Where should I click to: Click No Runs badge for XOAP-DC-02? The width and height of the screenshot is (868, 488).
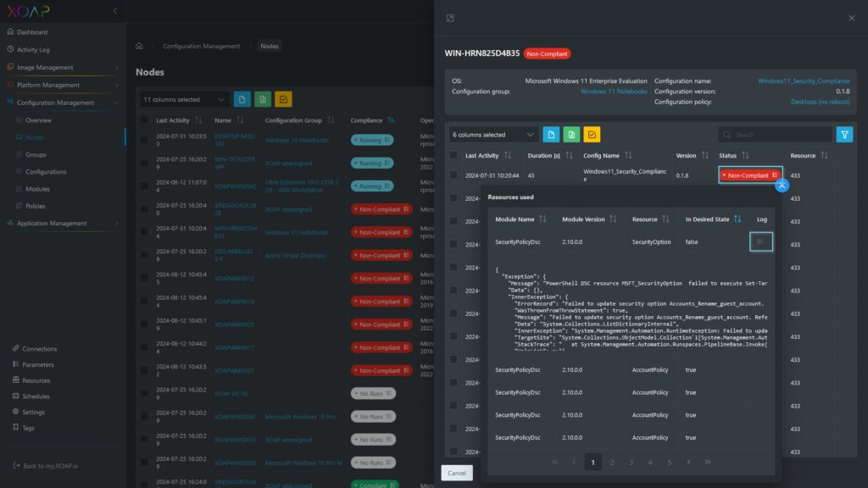373,393
